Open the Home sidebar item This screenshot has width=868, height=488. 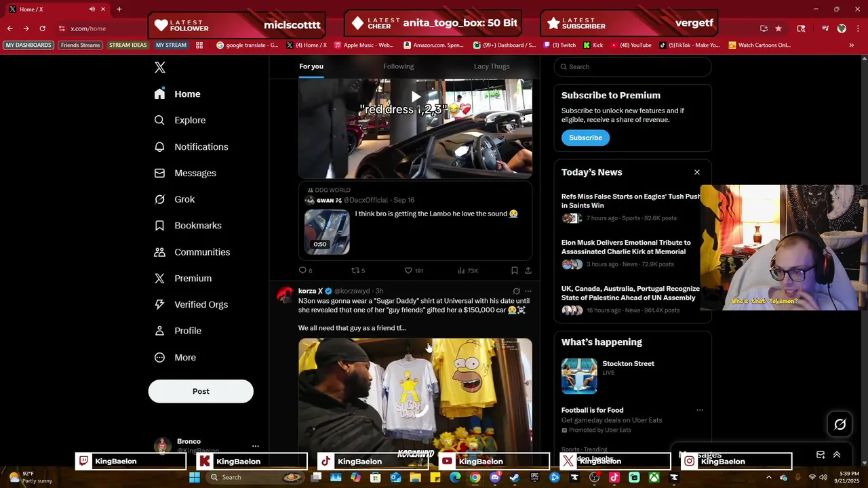(178, 94)
